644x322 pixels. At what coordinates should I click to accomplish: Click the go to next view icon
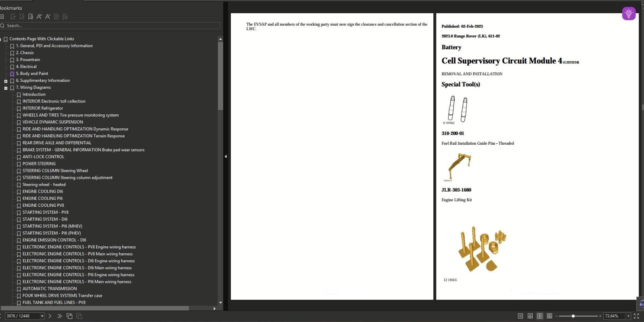[79, 316]
